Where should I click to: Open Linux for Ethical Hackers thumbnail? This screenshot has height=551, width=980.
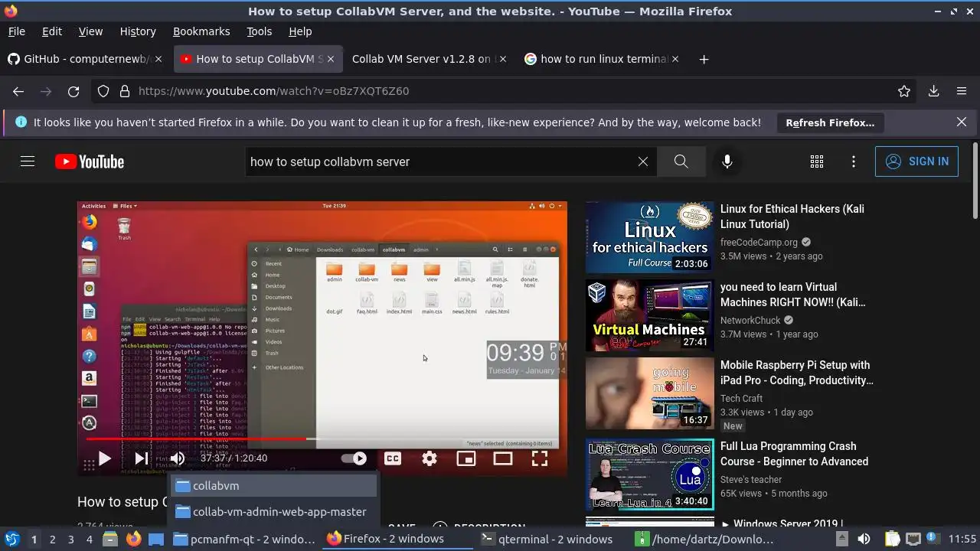(649, 237)
